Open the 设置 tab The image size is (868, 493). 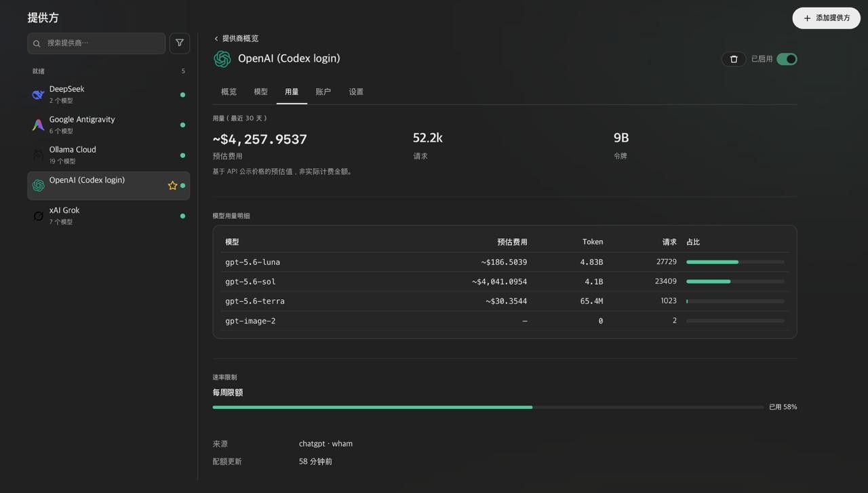pos(356,92)
